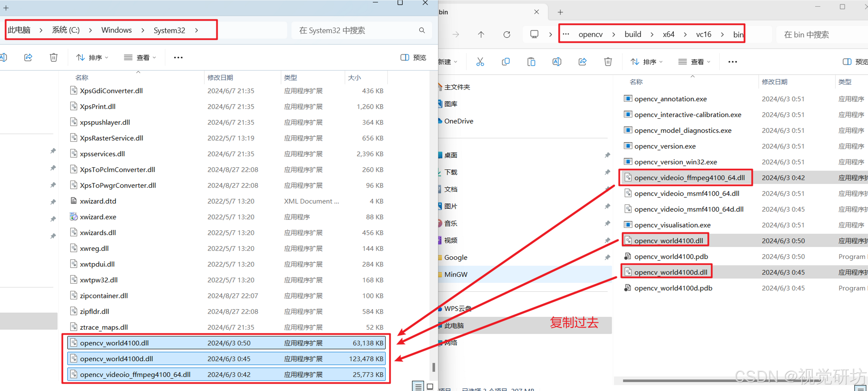Viewport: 868px width, 391px height.
Task: Click Copy icon in bin toolbar
Action: click(x=506, y=62)
